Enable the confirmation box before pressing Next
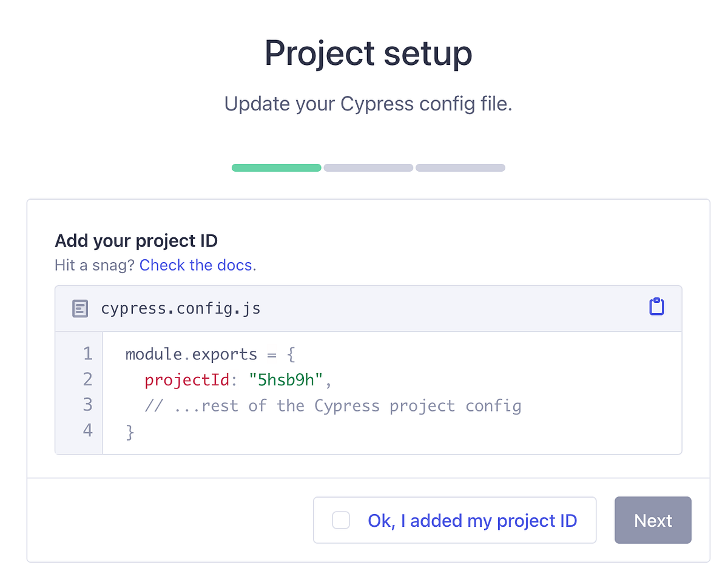Screen dimensions: 728x579 coord(341,520)
